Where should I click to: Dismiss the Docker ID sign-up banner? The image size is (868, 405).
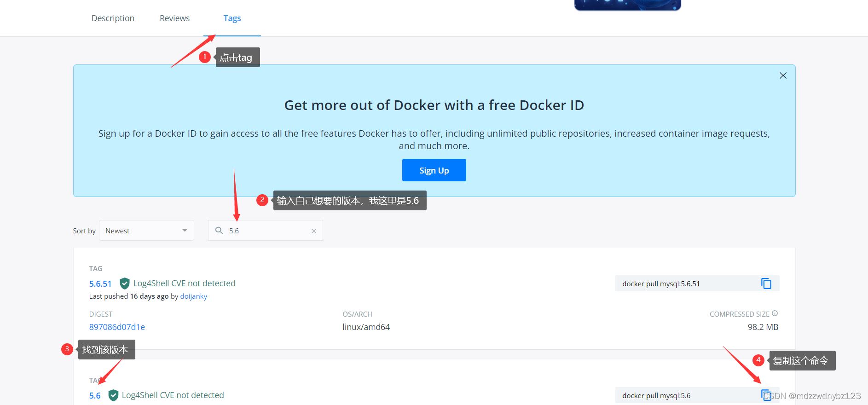pos(783,75)
